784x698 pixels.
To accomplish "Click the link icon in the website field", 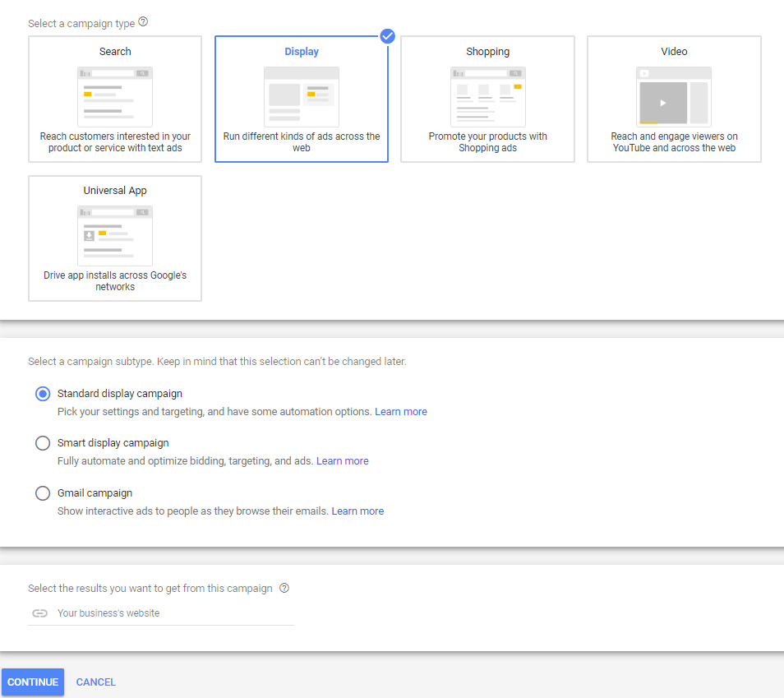I will [x=40, y=612].
